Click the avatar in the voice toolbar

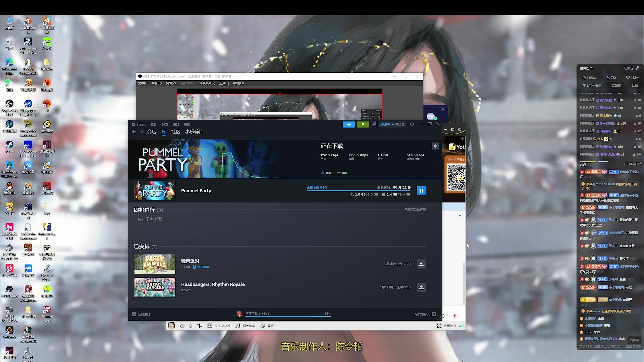click(x=171, y=326)
